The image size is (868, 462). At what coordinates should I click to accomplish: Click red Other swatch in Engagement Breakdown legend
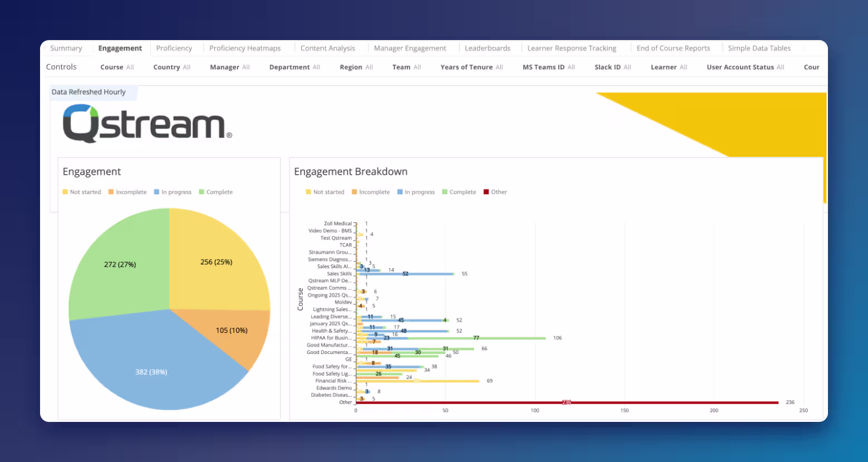(x=486, y=192)
